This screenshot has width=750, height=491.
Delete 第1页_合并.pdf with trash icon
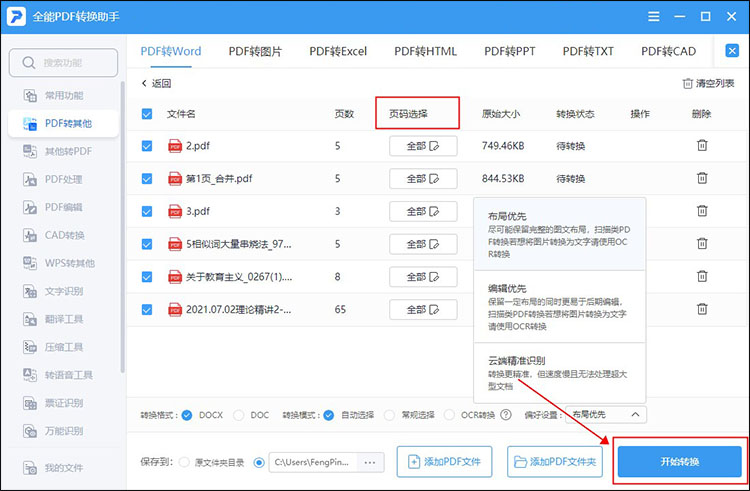[702, 178]
